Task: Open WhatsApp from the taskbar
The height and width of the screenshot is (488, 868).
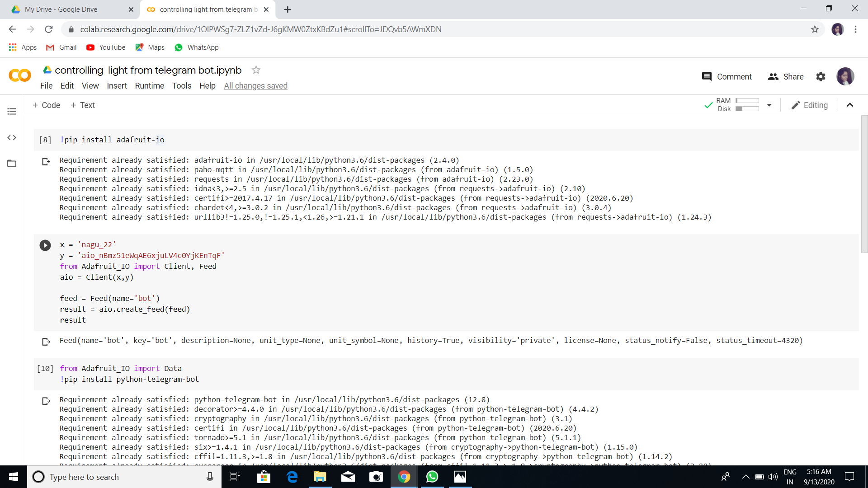Action: [432, 477]
